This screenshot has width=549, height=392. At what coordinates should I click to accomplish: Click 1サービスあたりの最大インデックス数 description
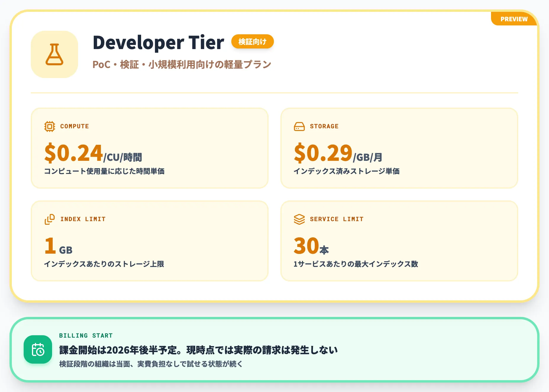tap(356, 264)
